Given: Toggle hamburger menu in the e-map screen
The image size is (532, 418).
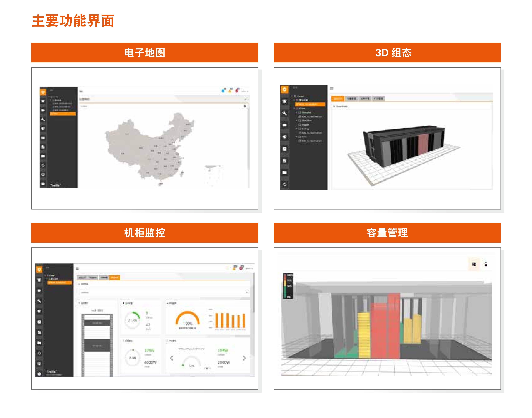Looking at the screenshot, I should 81,91.
